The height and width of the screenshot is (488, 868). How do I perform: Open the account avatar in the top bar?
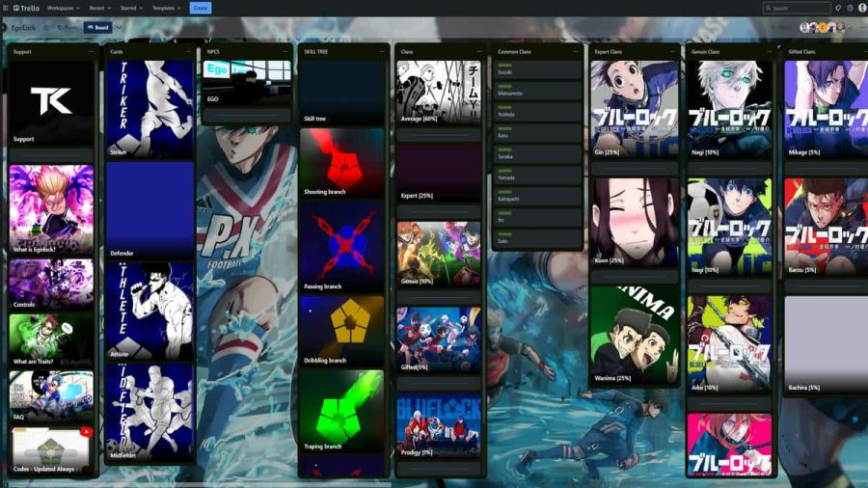point(862,9)
